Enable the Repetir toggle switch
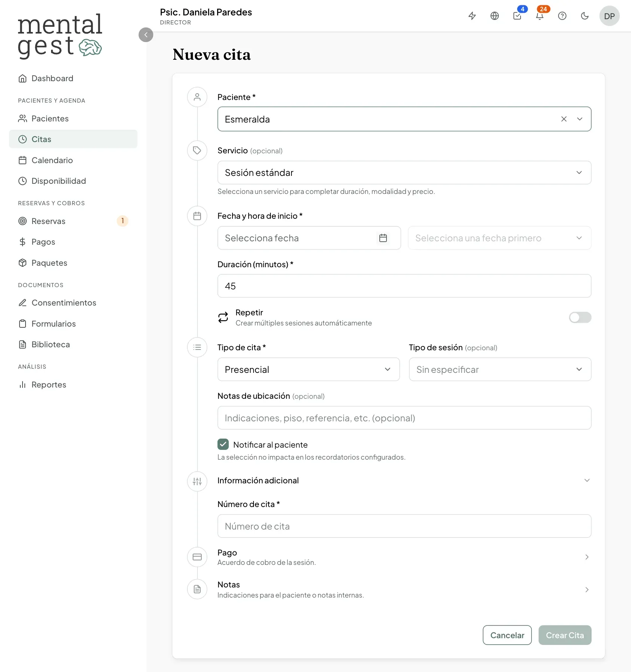Screen dimensions: 631x672 click(x=580, y=318)
